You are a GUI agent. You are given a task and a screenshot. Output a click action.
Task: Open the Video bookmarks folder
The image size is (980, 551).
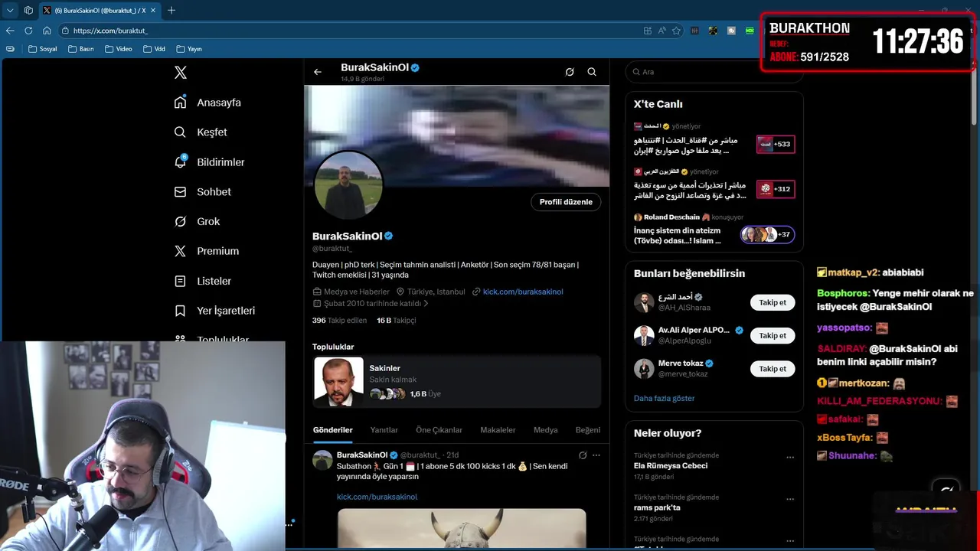tap(119, 49)
